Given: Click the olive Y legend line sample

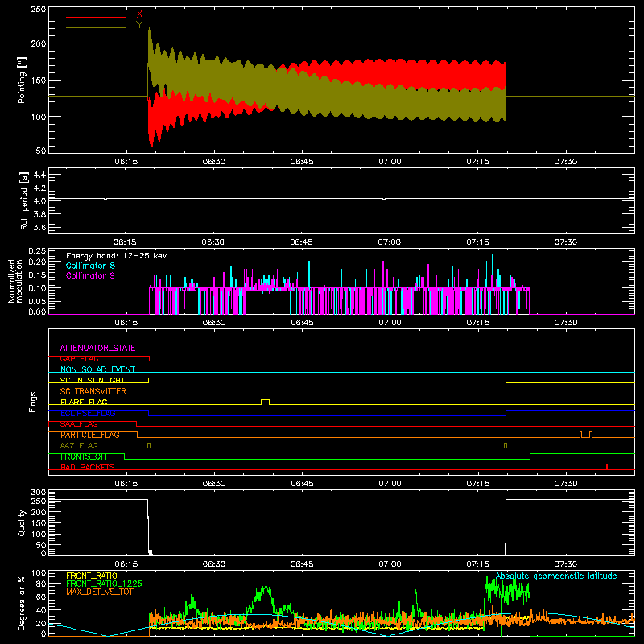Looking at the screenshot, I should [96, 28].
